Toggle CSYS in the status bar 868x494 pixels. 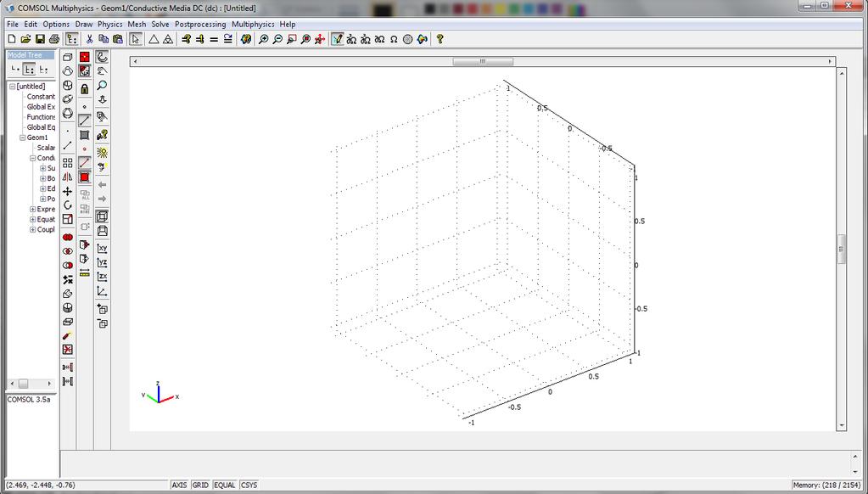249,485
